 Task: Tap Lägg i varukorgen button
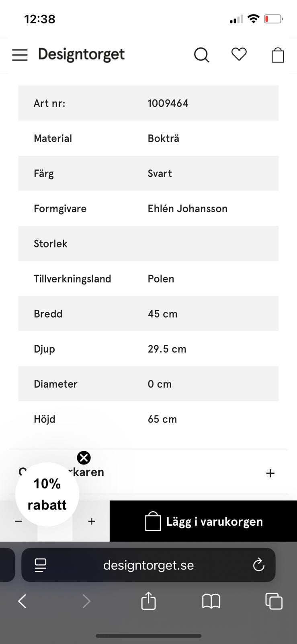click(x=203, y=521)
